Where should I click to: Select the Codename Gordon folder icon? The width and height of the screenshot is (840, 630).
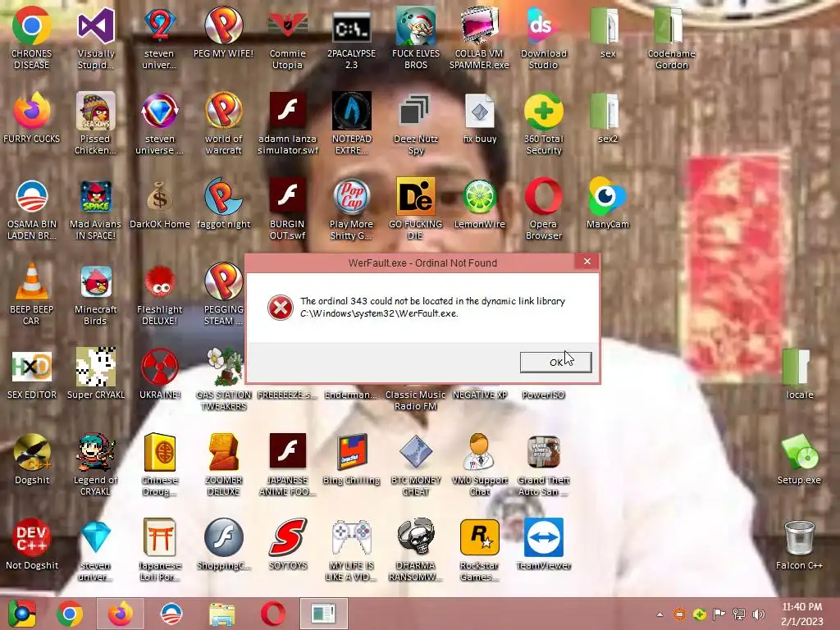pos(671,39)
